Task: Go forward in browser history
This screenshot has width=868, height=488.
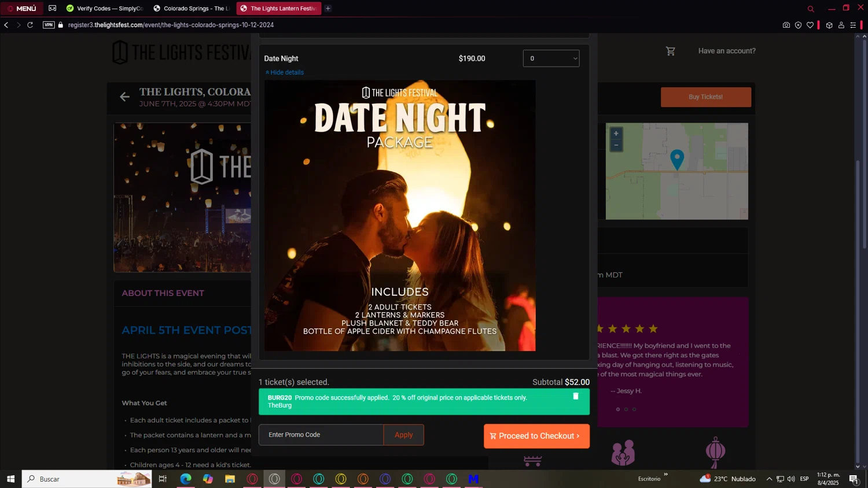Action: (18, 25)
